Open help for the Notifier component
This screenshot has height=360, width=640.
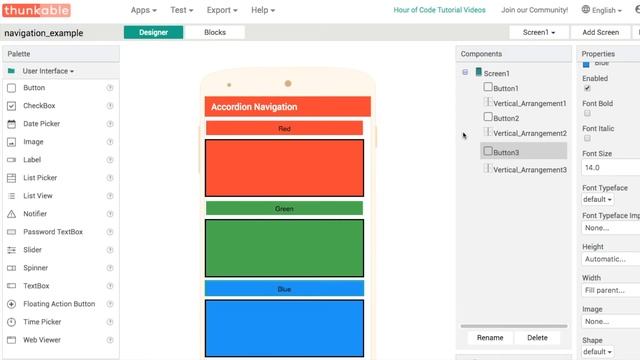(110, 214)
